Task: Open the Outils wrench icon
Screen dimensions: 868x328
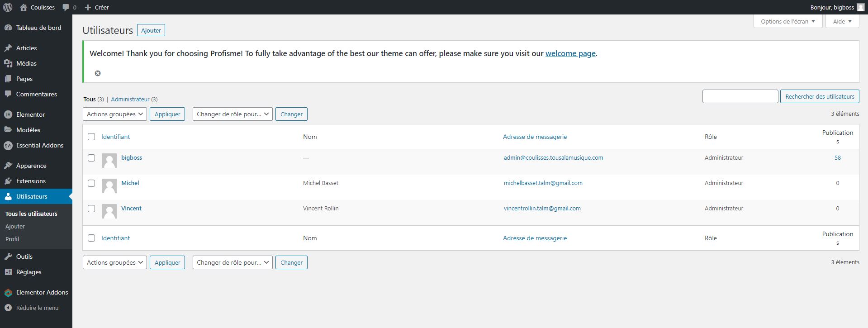Action: [x=8, y=257]
